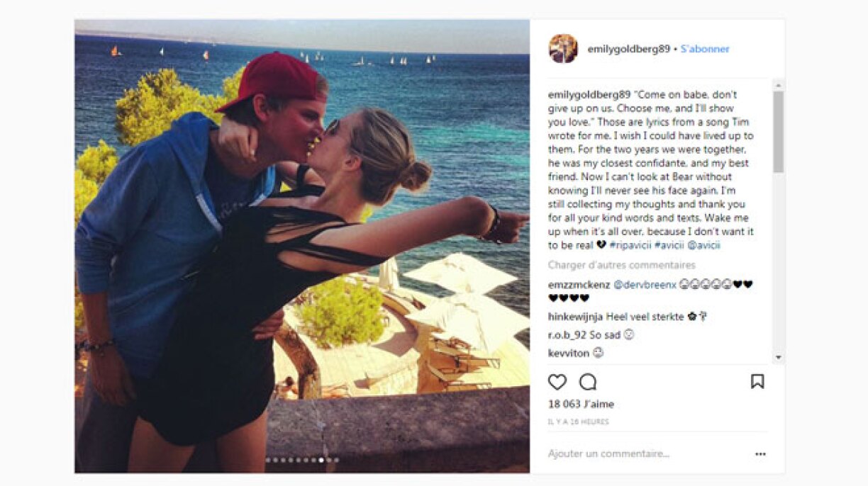
Task: Select the last carousel indicator dot
Action: (x=336, y=460)
